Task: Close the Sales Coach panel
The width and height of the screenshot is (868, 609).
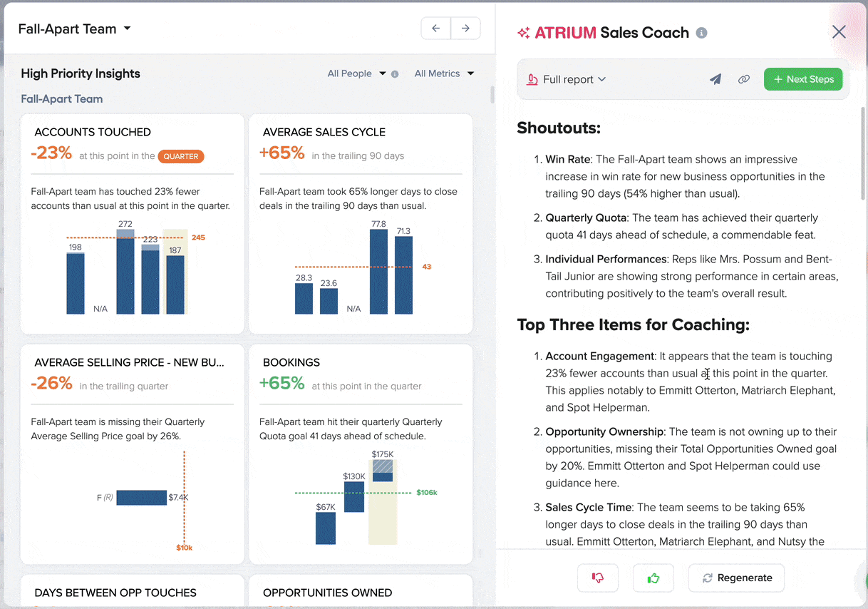Action: [839, 32]
